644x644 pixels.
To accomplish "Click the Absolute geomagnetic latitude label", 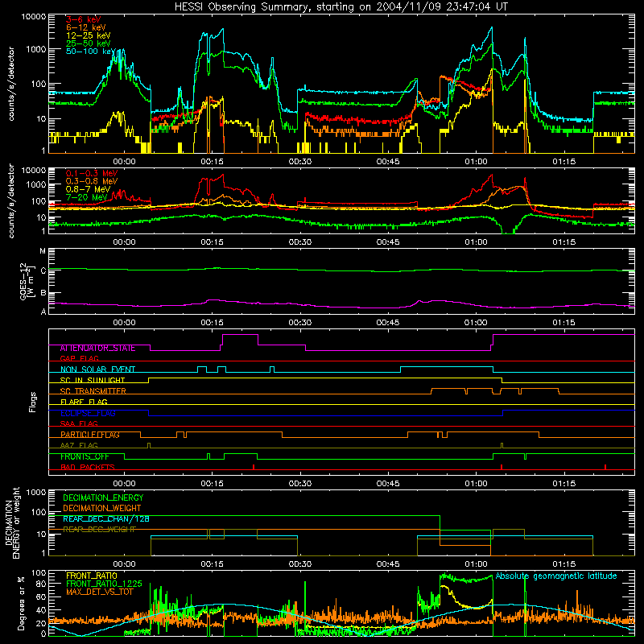I will tap(556, 576).
